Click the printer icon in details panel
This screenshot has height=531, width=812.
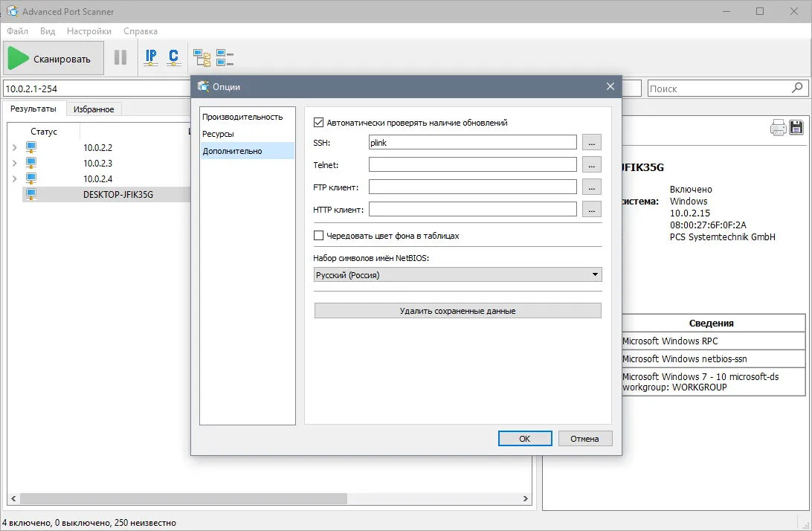pos(778,127)
